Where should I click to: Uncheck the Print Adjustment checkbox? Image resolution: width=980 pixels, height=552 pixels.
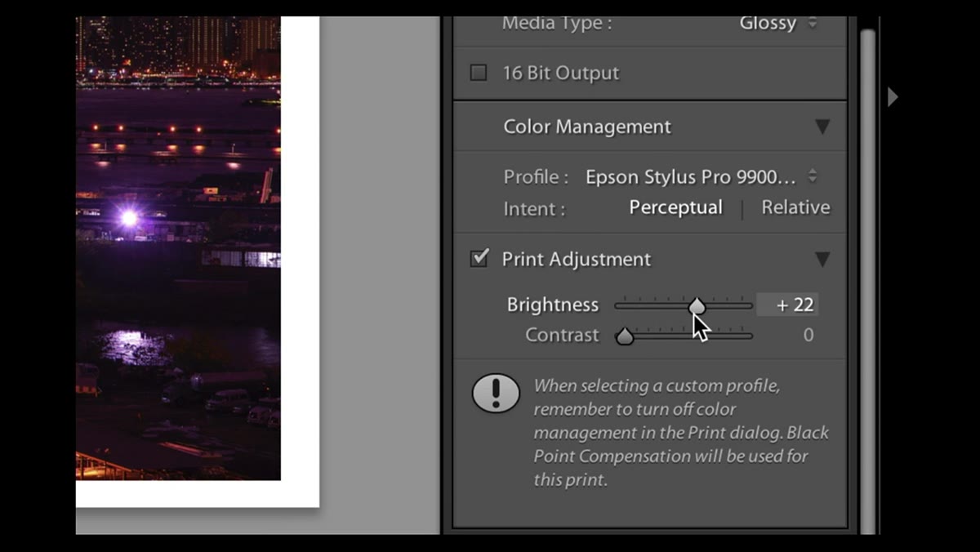pyautogui.click(x=479, y=259)
